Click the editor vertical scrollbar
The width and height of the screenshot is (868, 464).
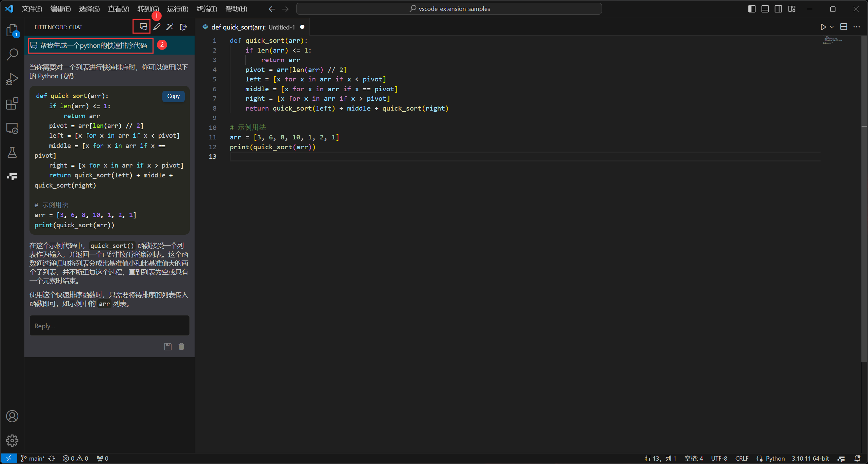(x=864, y=198)
